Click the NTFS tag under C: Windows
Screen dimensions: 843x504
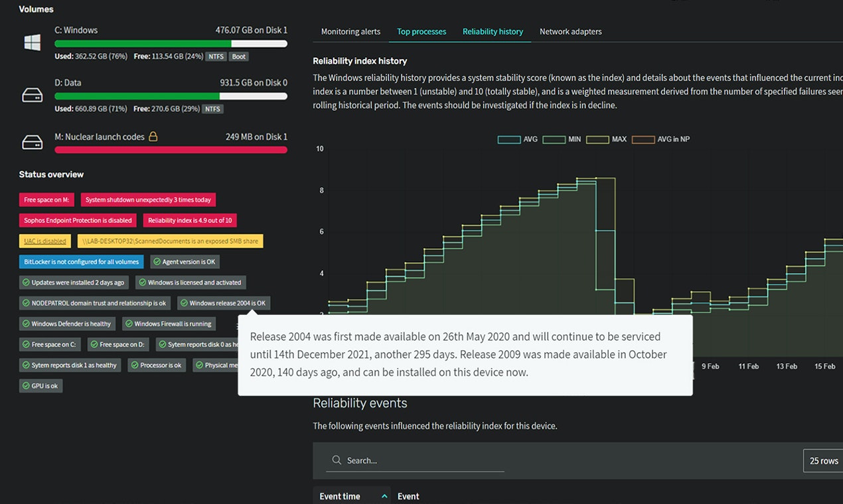[215, 56]
